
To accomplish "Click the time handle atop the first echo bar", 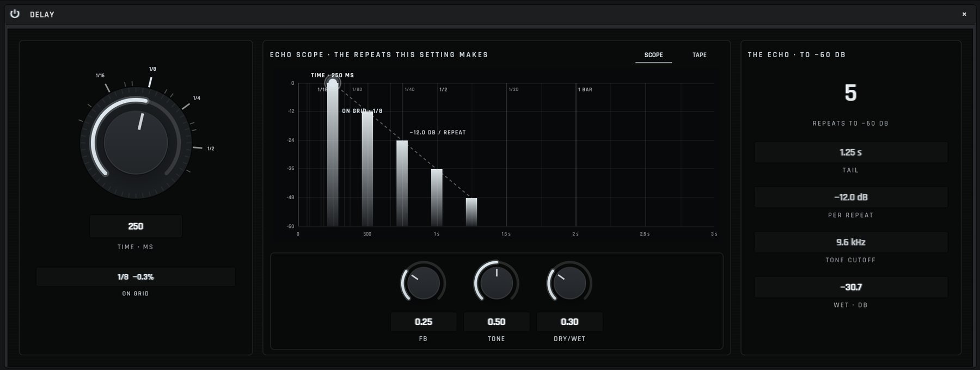I will coord(333,83).
